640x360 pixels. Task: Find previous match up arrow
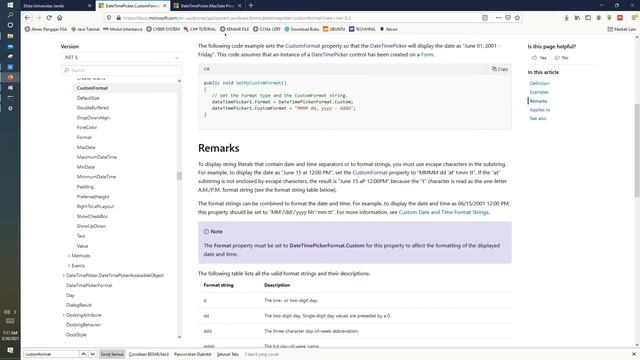[x=83, y=354]
